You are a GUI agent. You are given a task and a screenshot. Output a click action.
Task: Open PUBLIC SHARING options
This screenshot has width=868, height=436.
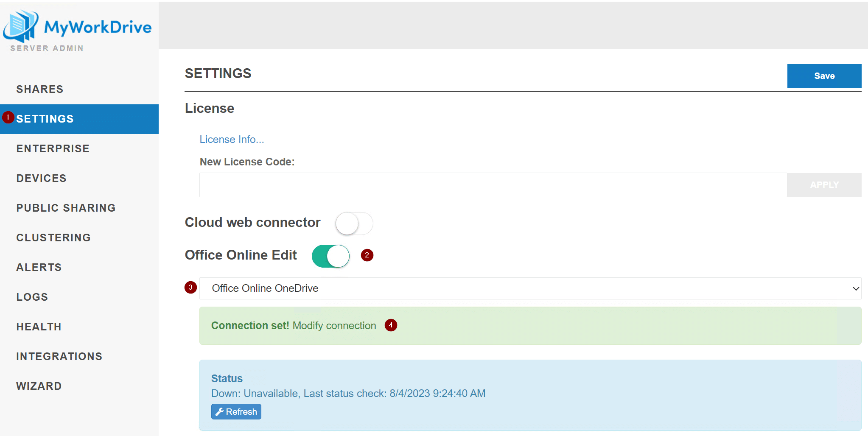tap(66, 208)
